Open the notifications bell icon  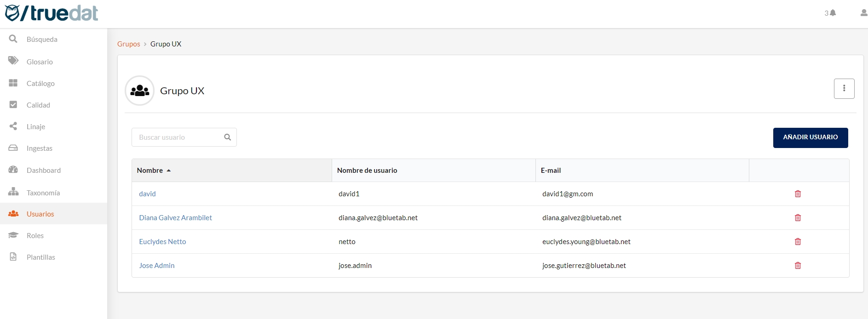833,13
